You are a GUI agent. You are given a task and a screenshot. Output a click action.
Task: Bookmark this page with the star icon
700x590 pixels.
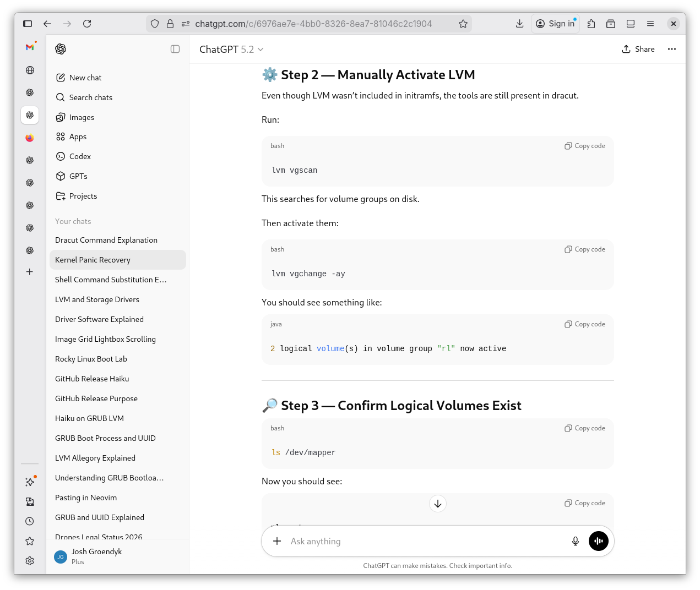(x=463, y=24)
